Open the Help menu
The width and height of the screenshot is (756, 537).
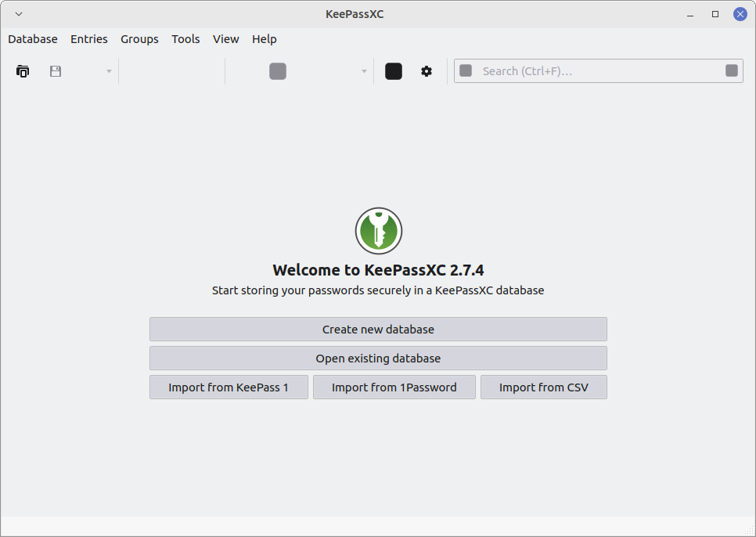[264, 39]
